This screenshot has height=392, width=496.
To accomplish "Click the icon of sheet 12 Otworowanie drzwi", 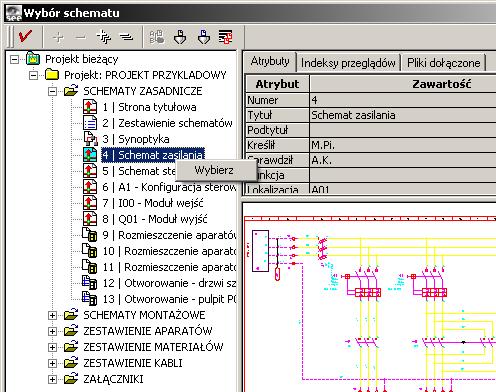I will coord(90,283).
